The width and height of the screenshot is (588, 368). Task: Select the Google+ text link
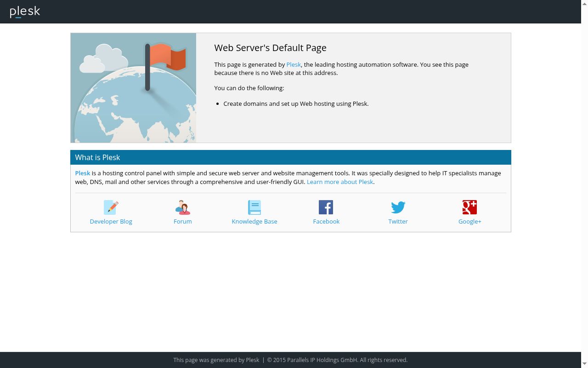coord(469,222)
